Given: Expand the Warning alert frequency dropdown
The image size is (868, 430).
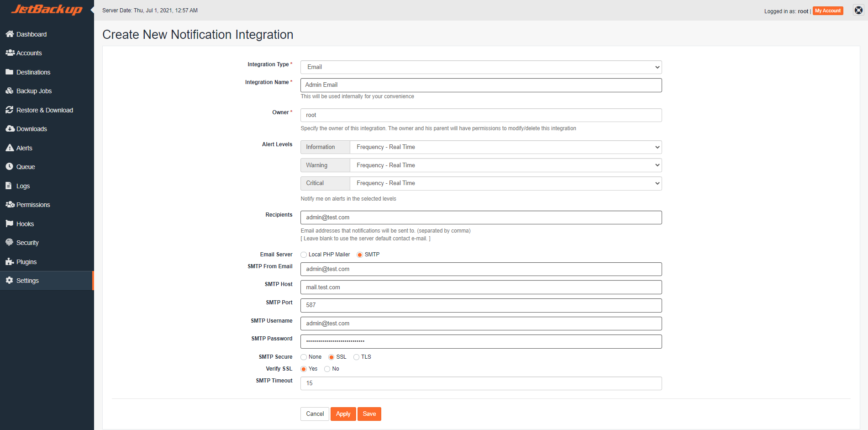Looking at the screenshot, I should pos(505,165).
